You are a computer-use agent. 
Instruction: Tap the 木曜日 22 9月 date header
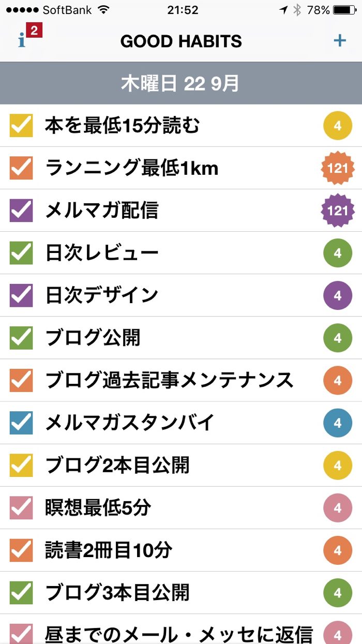point(180,83)
